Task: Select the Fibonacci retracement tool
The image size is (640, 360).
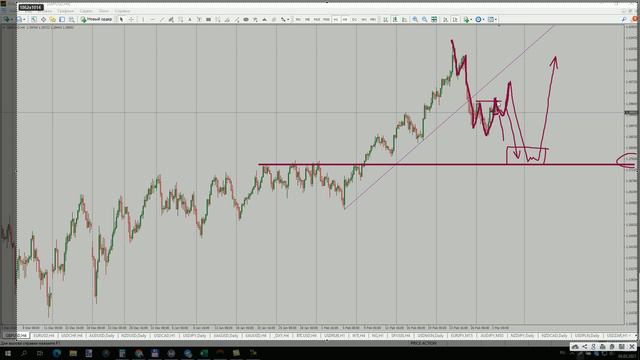Action: tap(180, 19)
